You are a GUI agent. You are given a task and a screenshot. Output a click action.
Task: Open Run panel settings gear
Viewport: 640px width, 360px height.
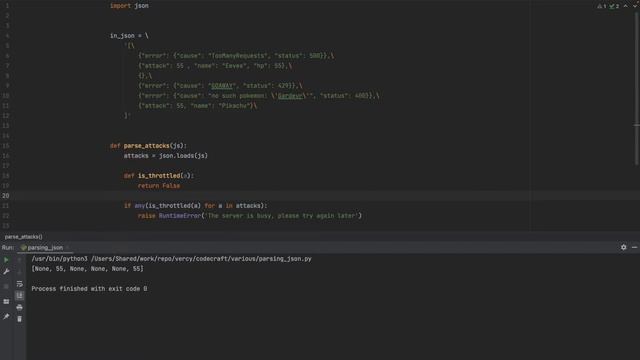coord(623,247)
